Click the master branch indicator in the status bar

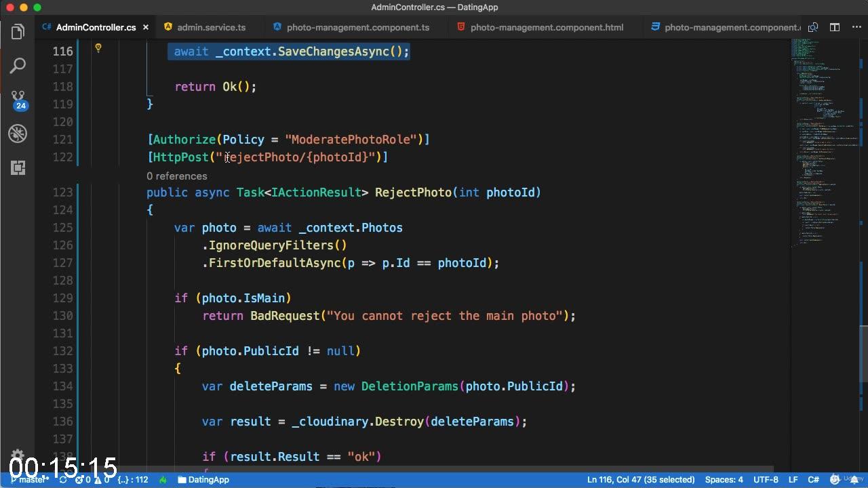(x=30, y=479)
